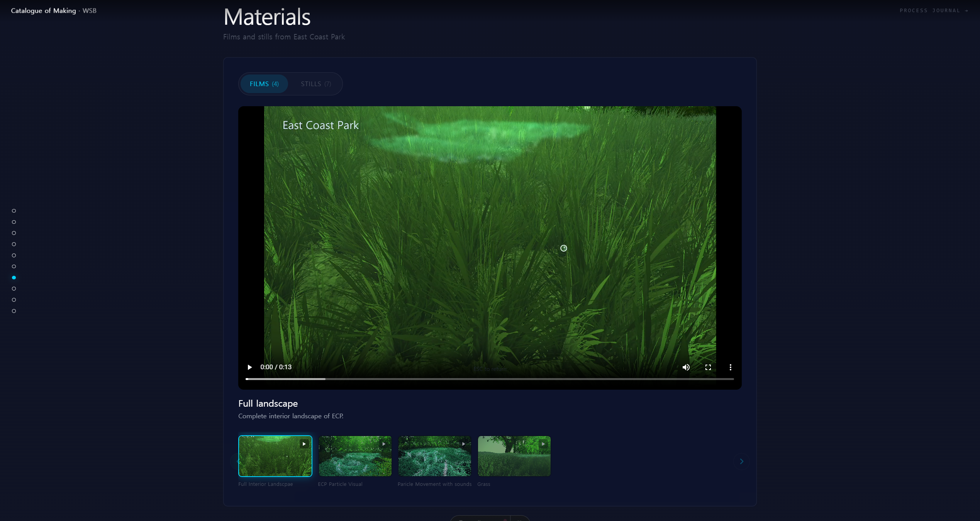The width and height of the screenshot is (980, 521).
Task: Select the active highlighted section dot
Action: click(x=14, y=278)
